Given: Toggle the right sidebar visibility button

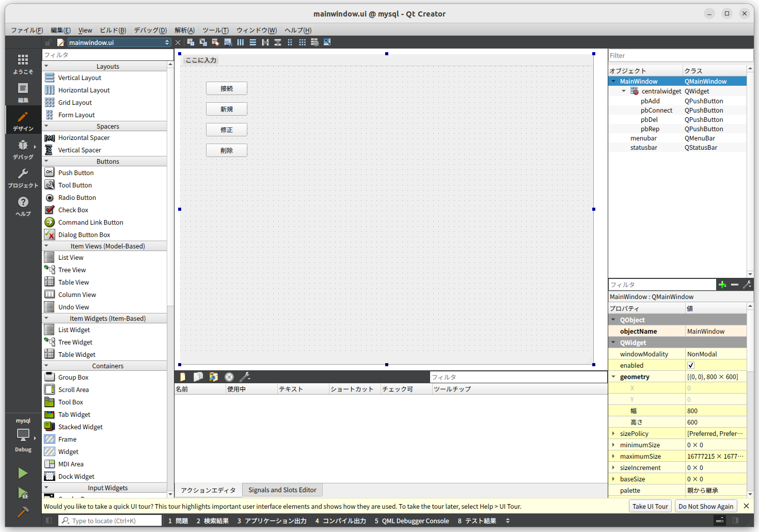Looking at the screenshot, I should [x=735, y=521].
